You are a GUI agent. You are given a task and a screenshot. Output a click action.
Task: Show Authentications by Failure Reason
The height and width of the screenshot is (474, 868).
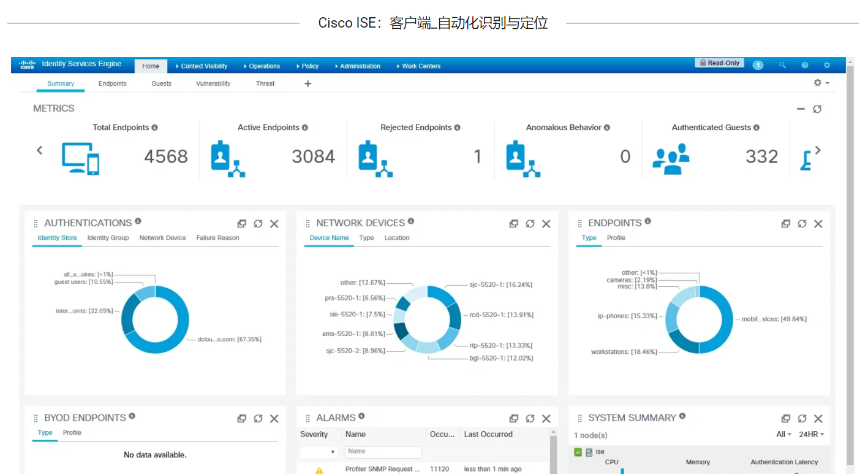tap(217, 238)
